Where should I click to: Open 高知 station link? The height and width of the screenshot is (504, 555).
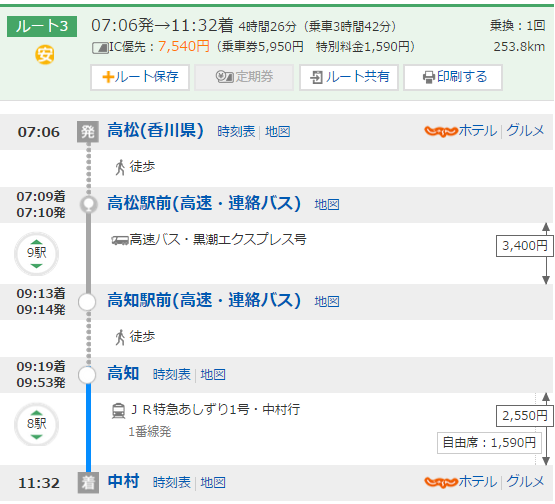[x=123, y=373]
